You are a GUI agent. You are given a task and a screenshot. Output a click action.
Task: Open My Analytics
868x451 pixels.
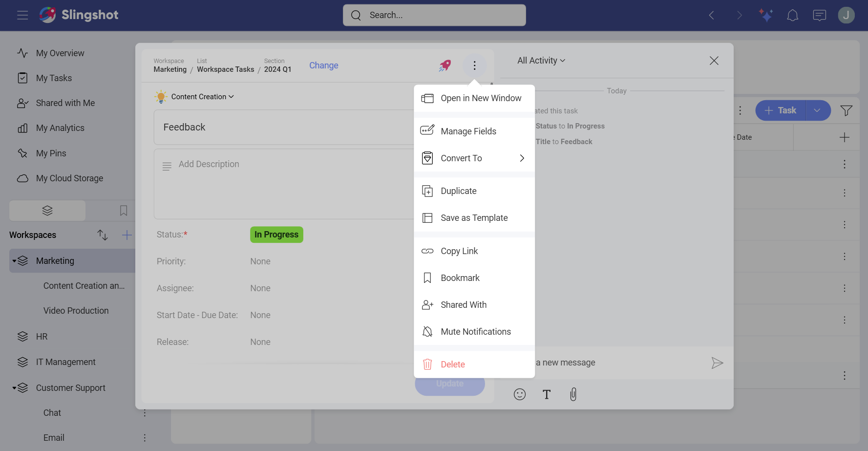point(60,128)
